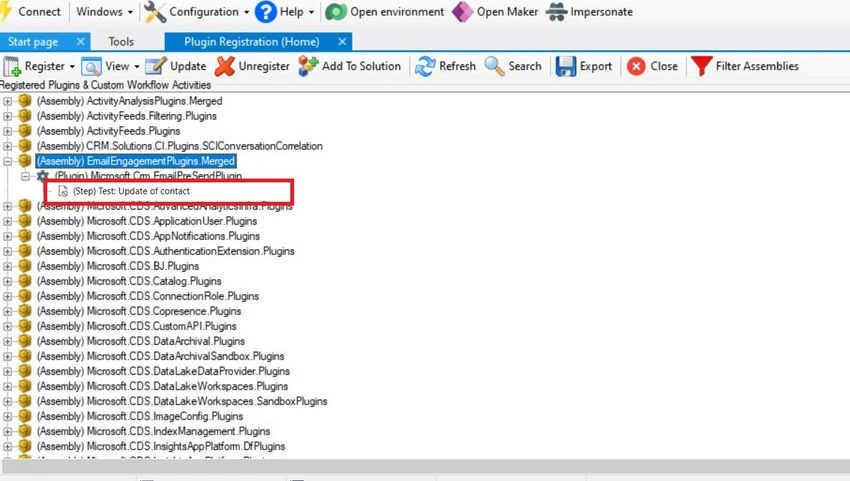The image size is (850, 481).
Task: Click the assembly icon of Microsoft.CDS.ImageConfig.Plugins
Action: pyautogui.click(x=24, y=416)
